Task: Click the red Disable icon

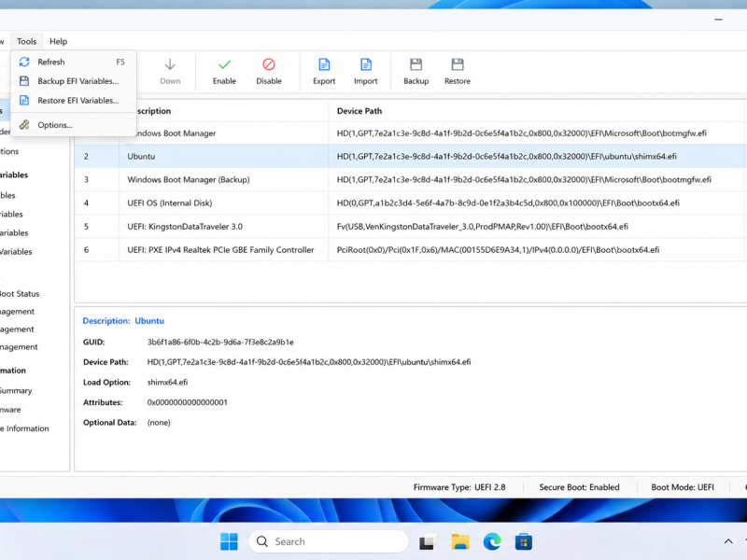Action: click(x=269, y=64)
